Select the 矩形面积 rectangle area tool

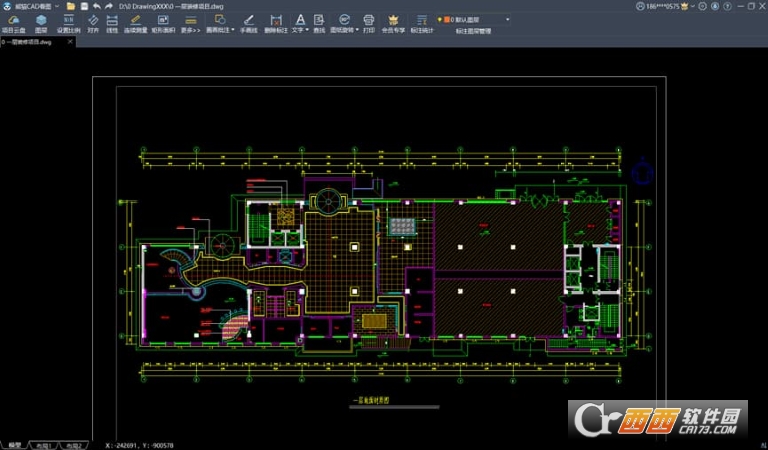(163, 24)
